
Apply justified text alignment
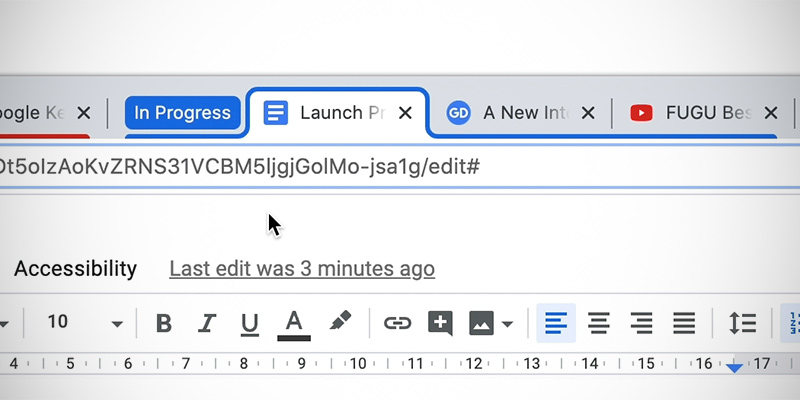[x=684, y=323]
